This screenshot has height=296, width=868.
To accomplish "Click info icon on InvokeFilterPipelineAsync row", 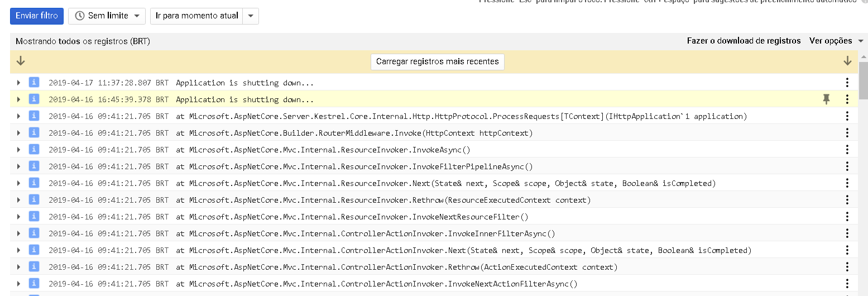I will (34, 166).
